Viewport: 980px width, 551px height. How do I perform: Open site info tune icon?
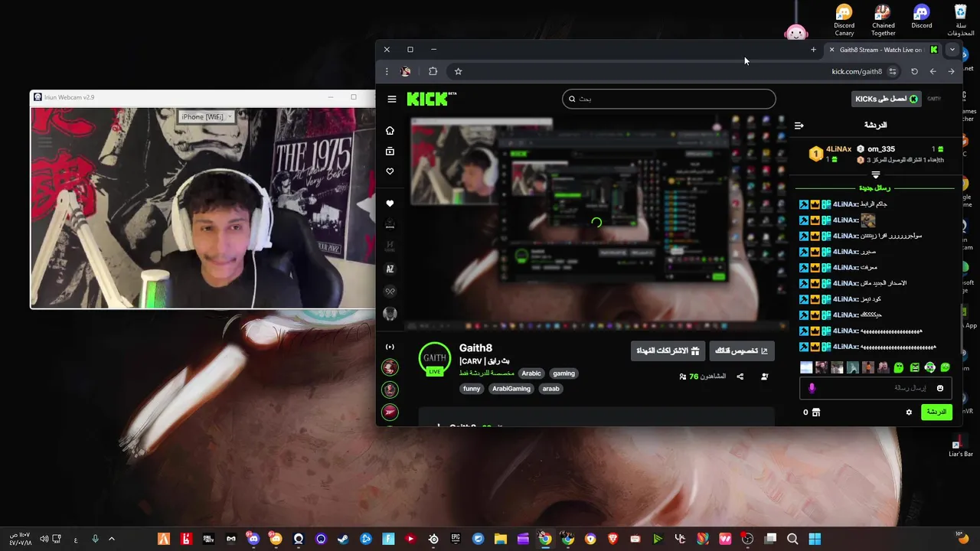892,71
